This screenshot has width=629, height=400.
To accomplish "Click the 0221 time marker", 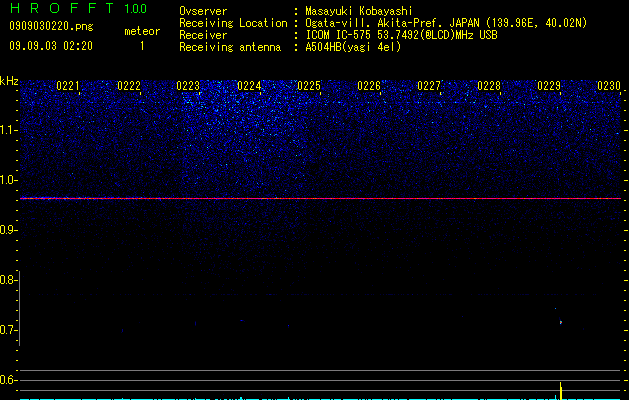I will [68, 86].
